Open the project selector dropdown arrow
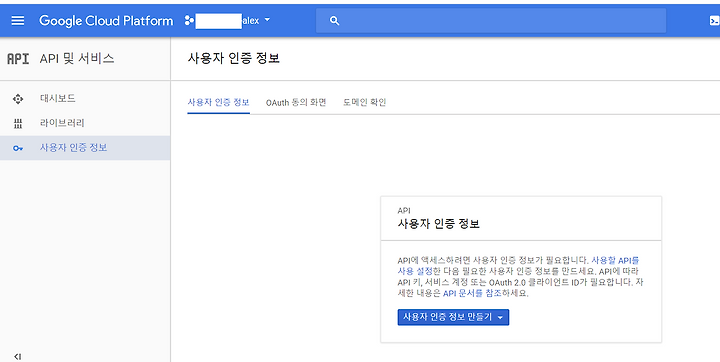This screenshot has width=720, height=362. tap(267, 20)
